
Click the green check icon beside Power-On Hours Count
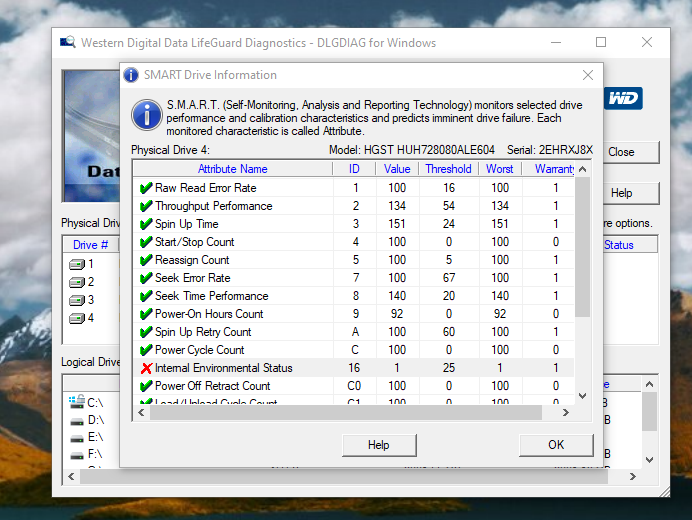coord(146,314)
